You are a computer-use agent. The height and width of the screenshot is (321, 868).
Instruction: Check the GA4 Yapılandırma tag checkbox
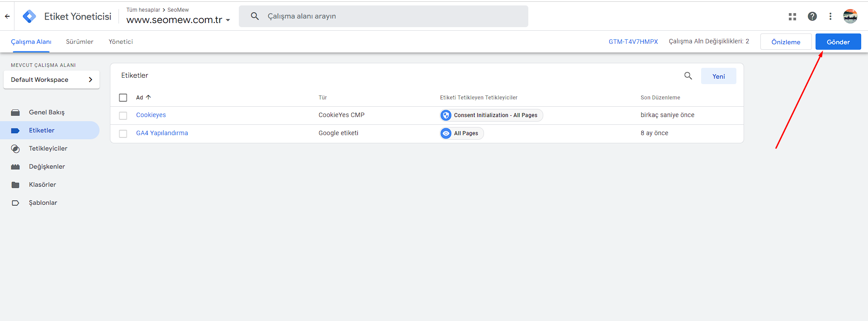pos(123,134)
